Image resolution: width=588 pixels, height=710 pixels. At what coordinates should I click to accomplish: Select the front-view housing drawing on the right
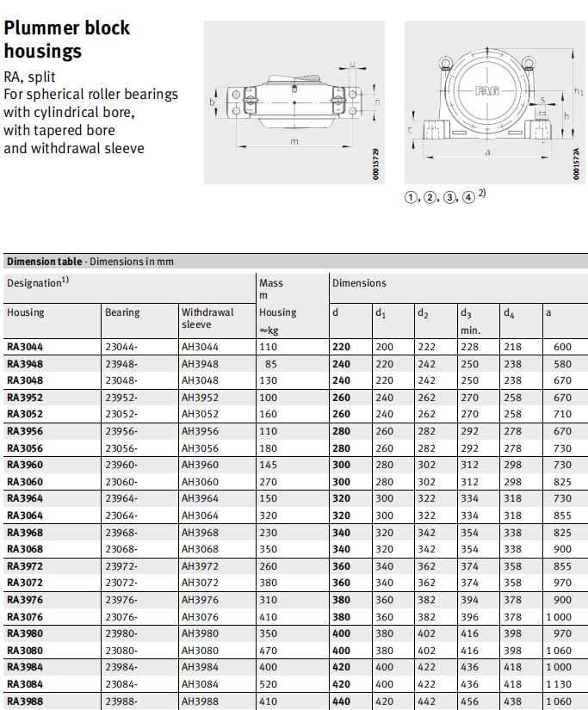tap(491, 102)
